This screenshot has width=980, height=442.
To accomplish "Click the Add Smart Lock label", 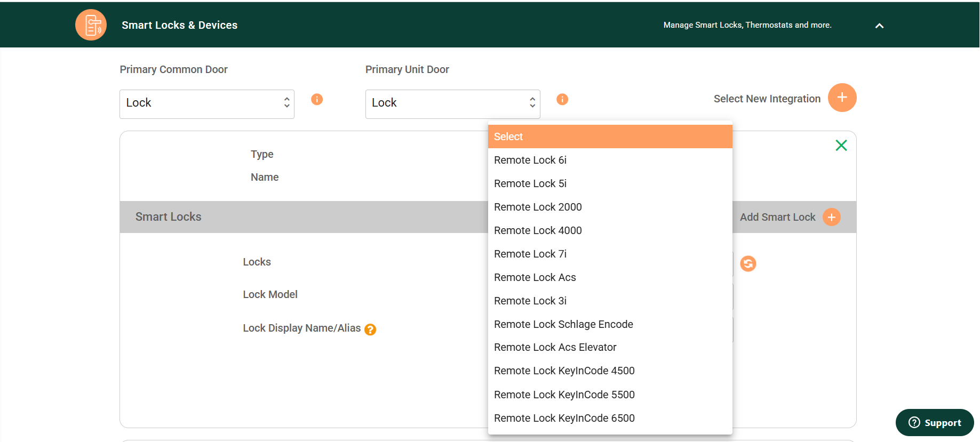I will tap(777, 217).
